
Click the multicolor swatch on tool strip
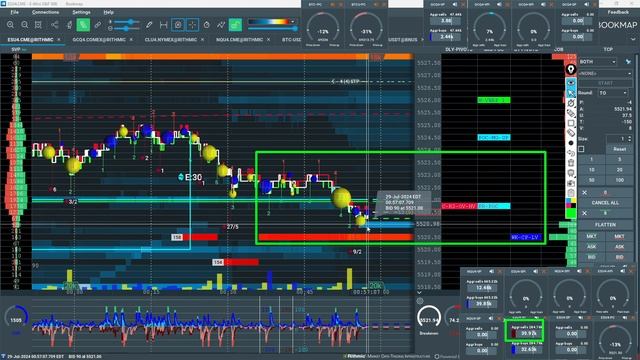[x=571, y=202]
